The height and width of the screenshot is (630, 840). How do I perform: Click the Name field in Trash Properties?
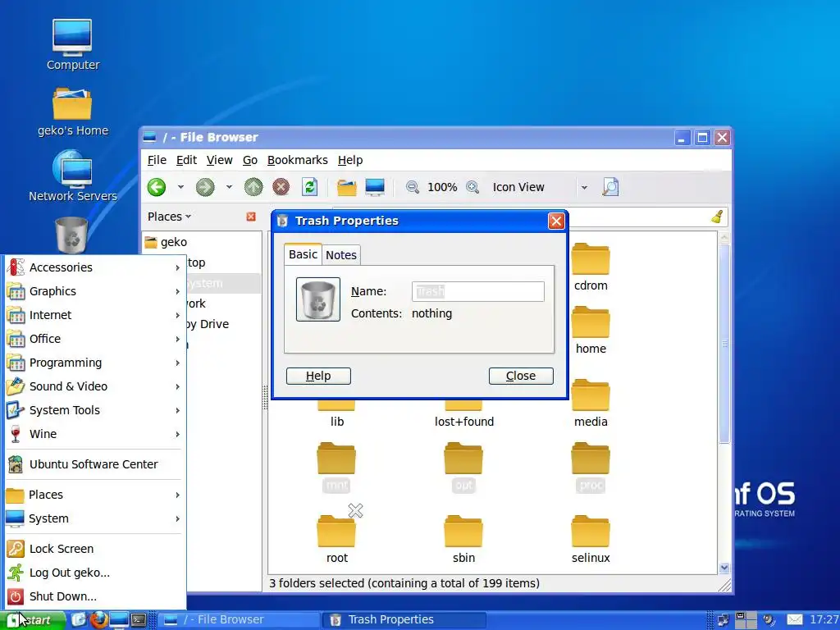(478, 291)
